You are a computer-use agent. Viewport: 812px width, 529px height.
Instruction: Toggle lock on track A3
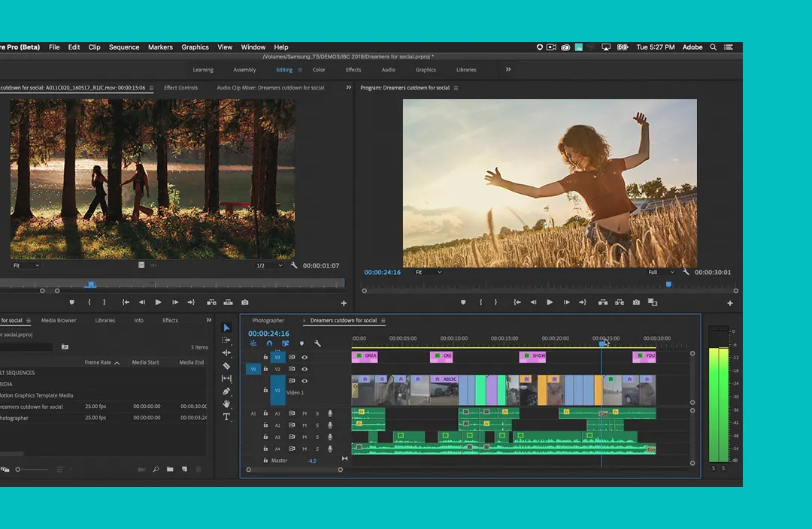pyautogui.click(x=265, y=437)
